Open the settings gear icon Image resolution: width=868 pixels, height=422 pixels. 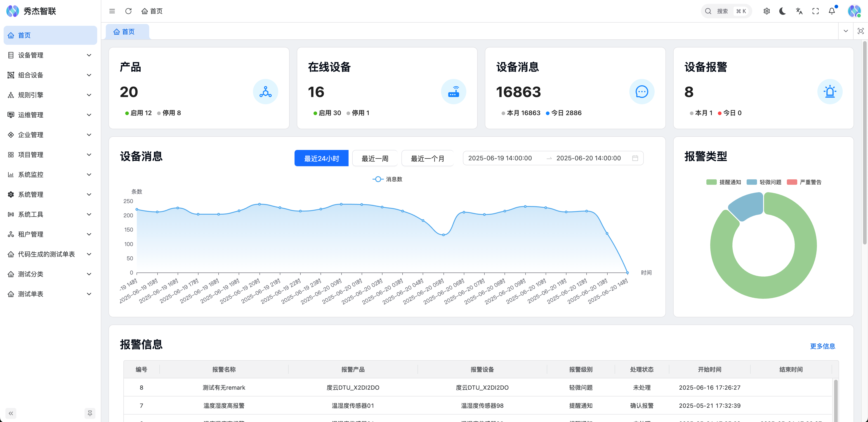pyautogui.click(x=767, y=11)
